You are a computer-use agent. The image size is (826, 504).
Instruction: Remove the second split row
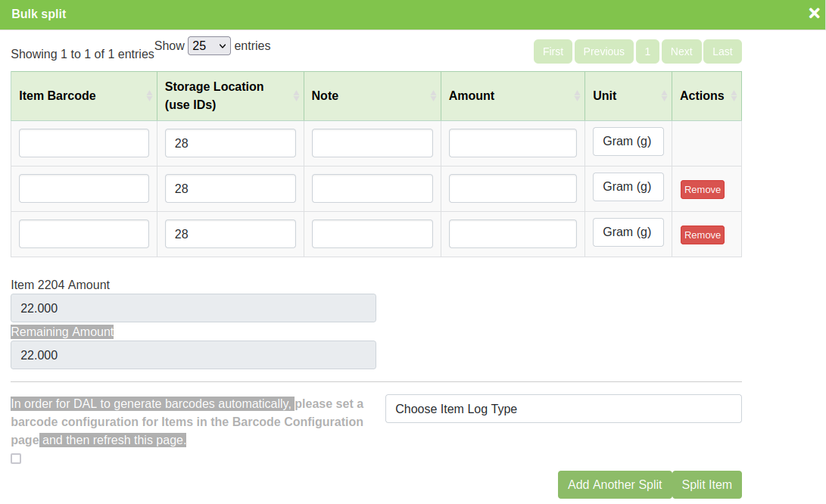click(x=702, y=190)
